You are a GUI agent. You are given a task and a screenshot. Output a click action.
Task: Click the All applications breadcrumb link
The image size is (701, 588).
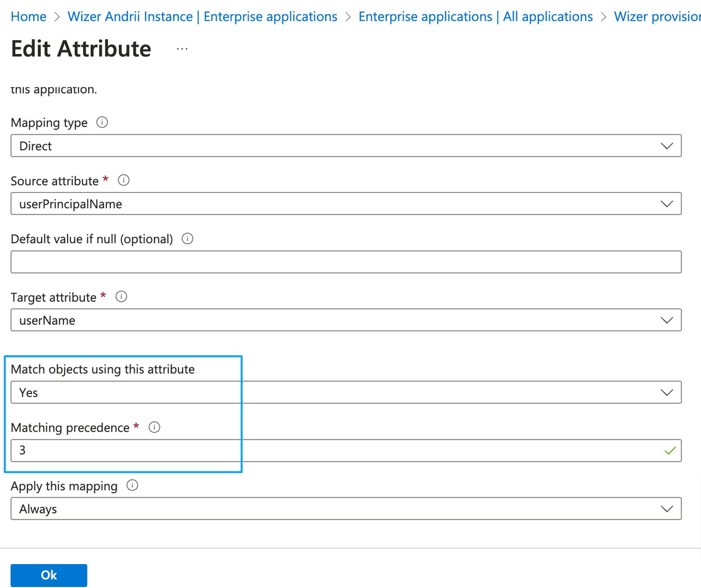click(475, 16)
